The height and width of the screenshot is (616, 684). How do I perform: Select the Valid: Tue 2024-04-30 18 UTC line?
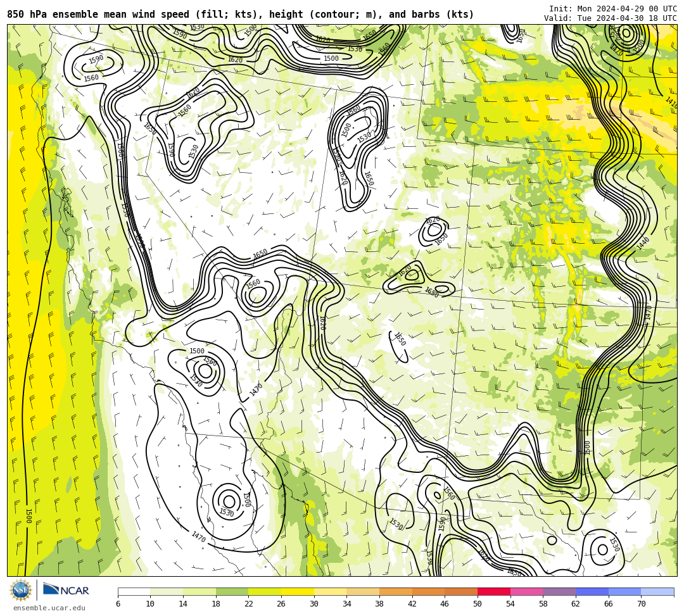(611, 18)
